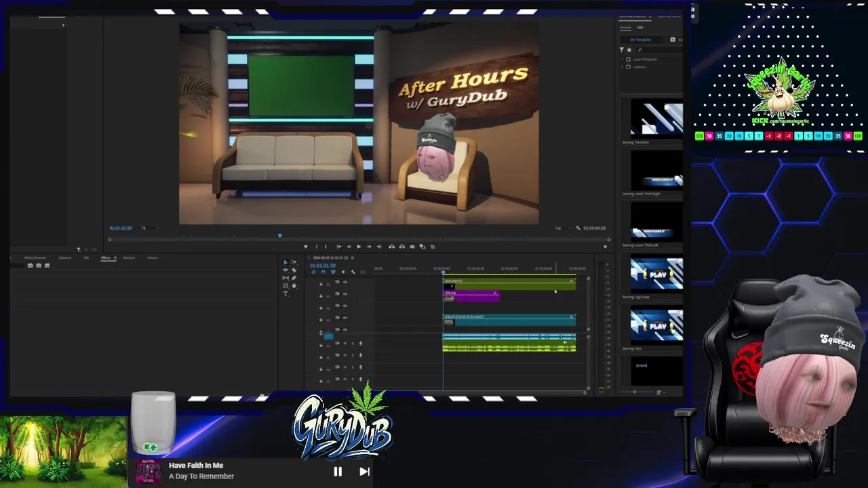
Task: Click the Go to Out point button
Action: pyautogui.click(x=379, y=246)
